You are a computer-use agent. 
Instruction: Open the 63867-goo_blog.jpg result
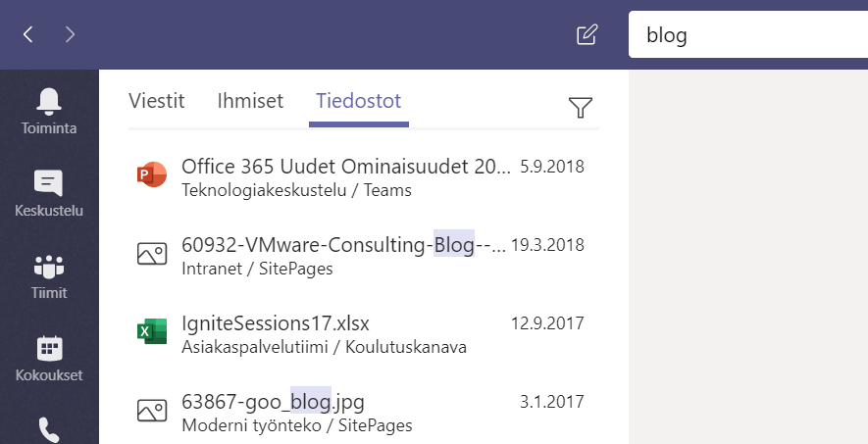point(274,401)
